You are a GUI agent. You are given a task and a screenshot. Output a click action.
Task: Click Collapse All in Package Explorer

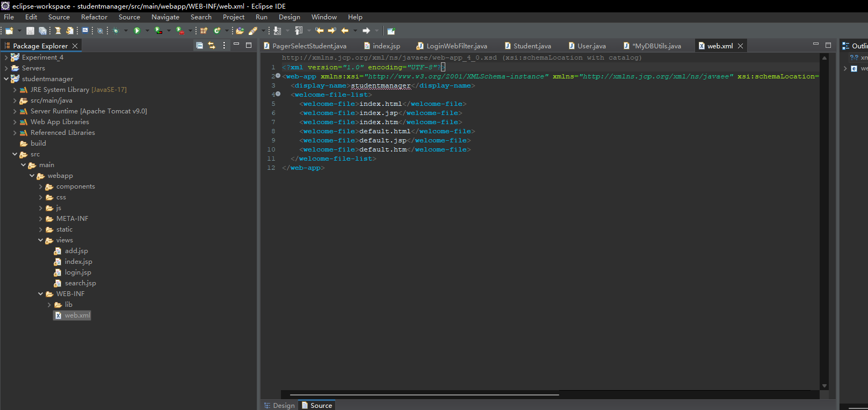(x=199, y=46)
